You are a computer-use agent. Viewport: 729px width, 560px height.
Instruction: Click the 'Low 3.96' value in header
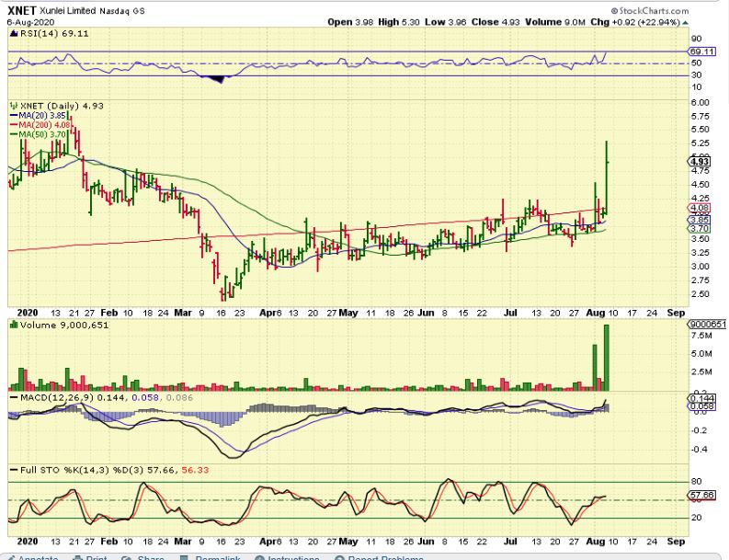pos(445,22)
